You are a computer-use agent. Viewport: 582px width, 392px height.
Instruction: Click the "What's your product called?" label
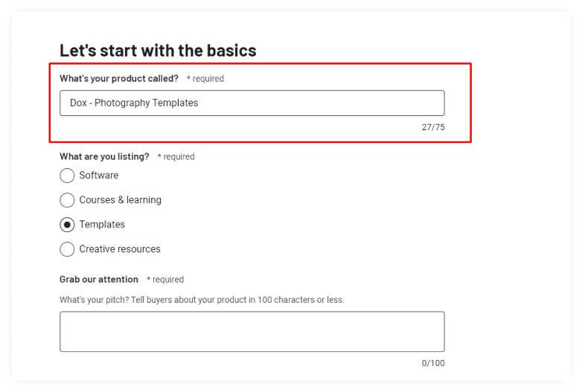coord(119,79)
